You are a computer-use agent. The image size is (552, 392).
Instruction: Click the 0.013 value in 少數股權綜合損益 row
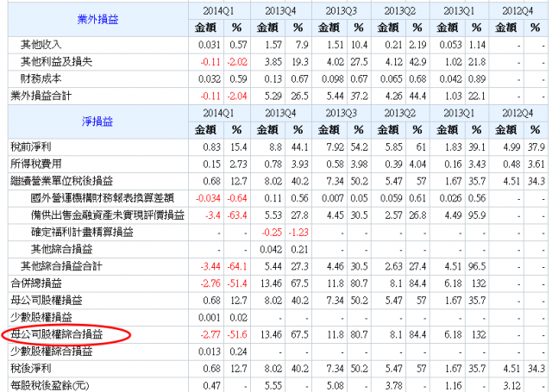(x=210, y=352)
